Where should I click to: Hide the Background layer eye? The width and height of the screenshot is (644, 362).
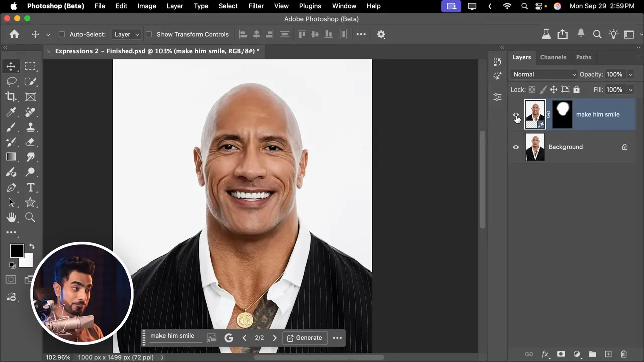coord(516,147)
